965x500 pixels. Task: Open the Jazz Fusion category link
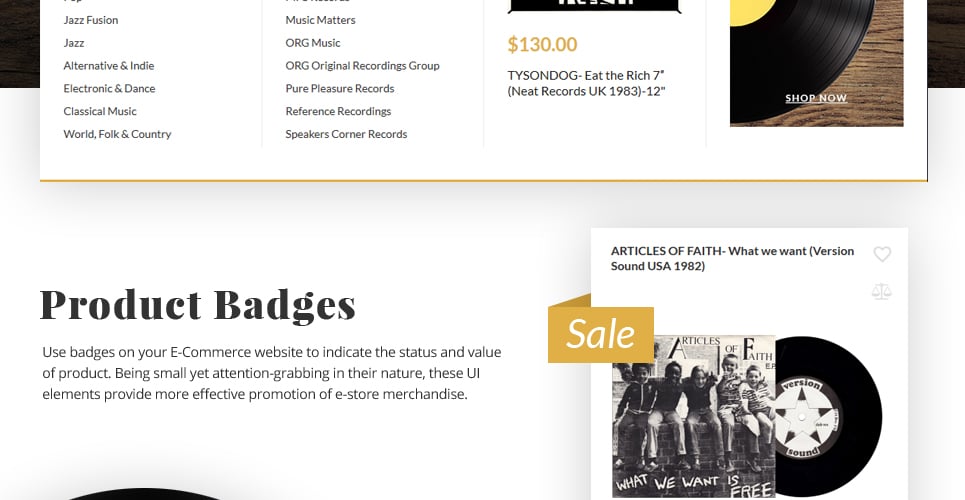90,20
